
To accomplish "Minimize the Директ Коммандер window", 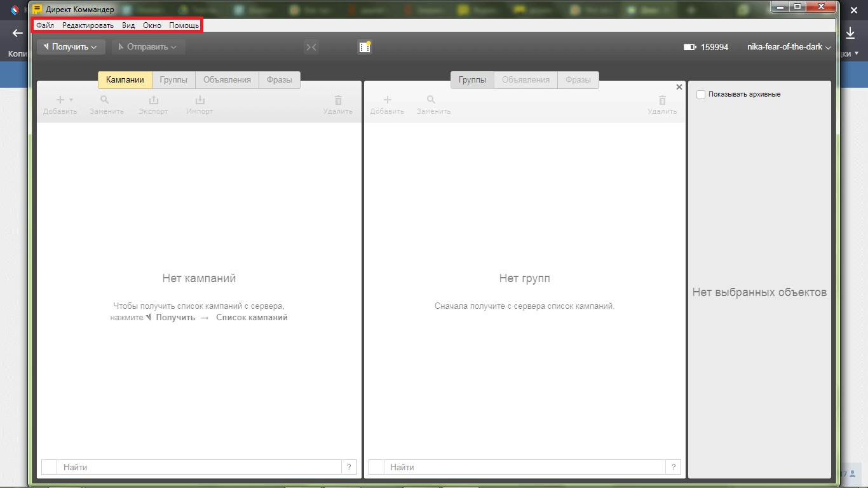I will point(780,6).
